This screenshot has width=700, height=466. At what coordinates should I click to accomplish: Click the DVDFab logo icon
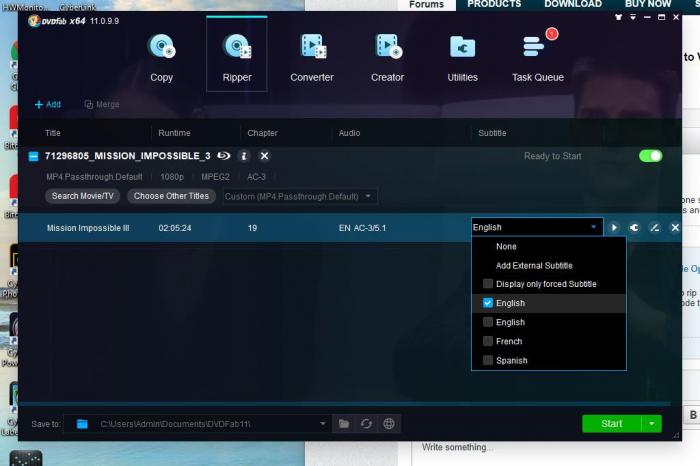coord(33,21)
